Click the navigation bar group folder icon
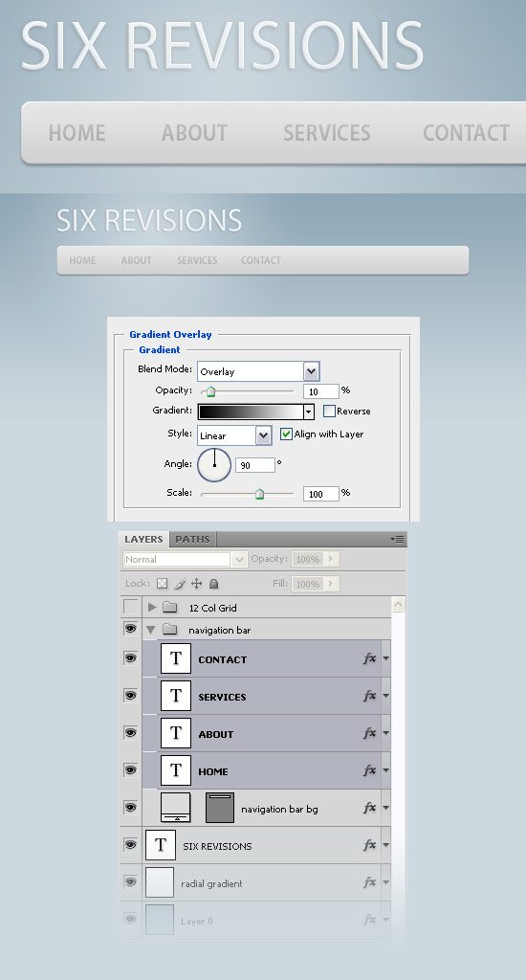526x980 pixels. point(170,630)
